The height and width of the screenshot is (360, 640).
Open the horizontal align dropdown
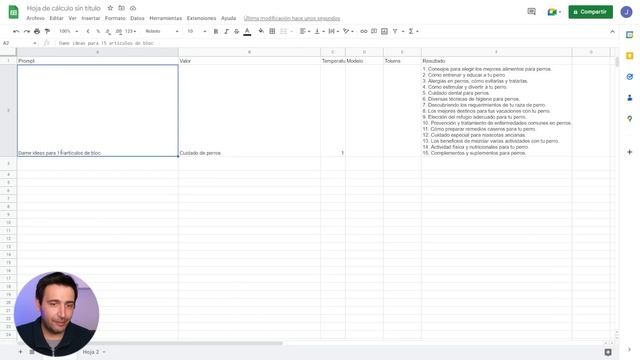click(x=304, y=31)
